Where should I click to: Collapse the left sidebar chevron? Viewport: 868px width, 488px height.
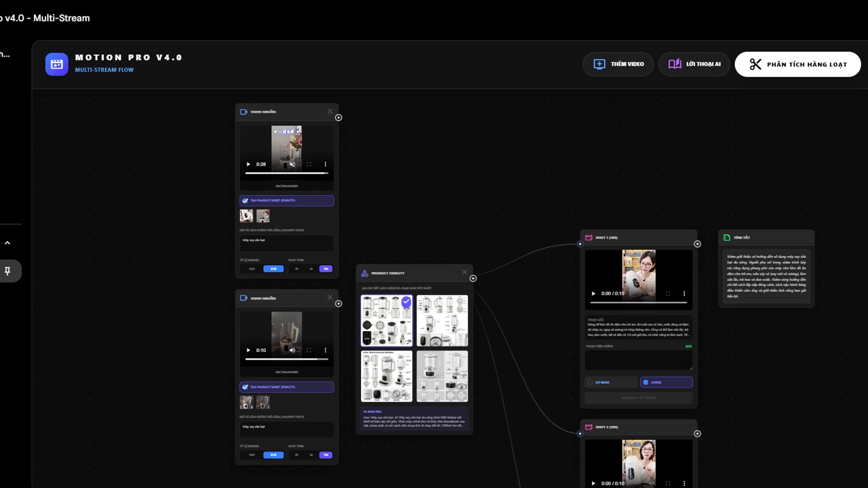click(x=7, y=243)
